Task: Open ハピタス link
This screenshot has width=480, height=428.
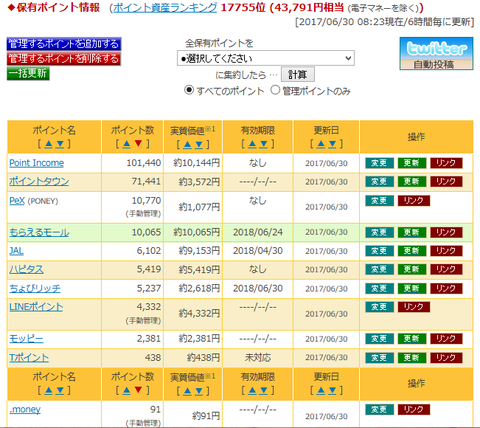Action: tap(26, 269)
